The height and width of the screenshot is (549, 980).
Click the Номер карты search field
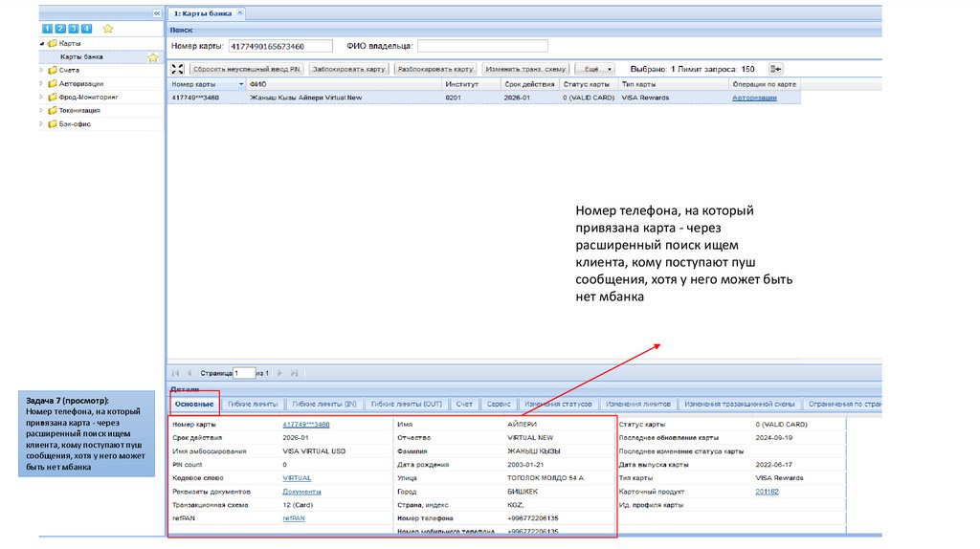[x=279, y=45]
